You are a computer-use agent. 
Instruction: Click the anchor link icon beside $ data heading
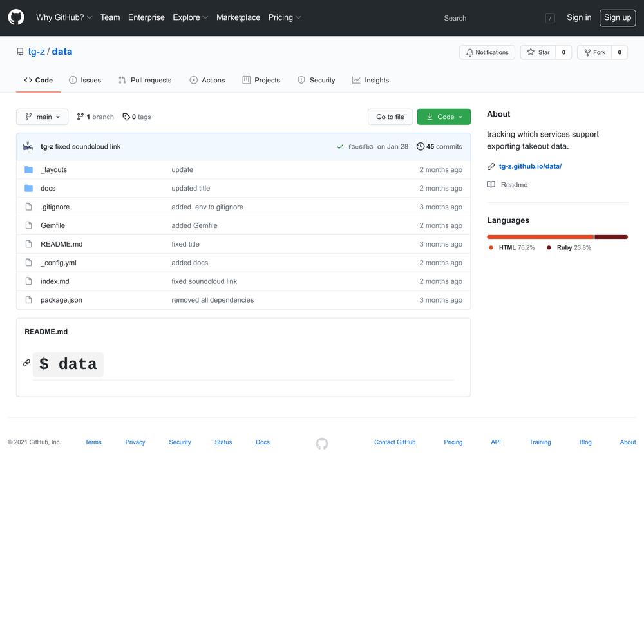(x=26, y=363)
